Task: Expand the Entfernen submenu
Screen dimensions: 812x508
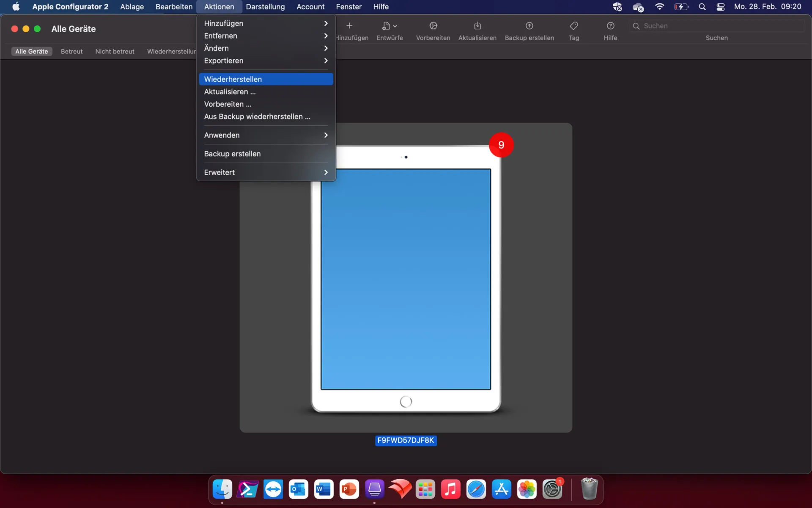Action: coord(266,36)
